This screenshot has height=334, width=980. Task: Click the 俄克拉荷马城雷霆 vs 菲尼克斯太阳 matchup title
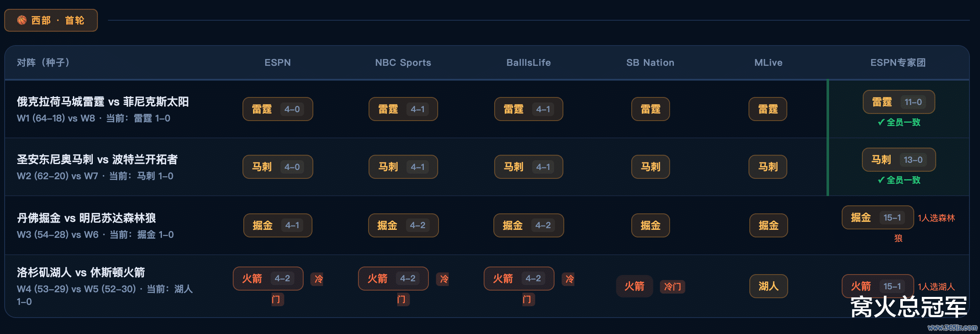(103, 102)
